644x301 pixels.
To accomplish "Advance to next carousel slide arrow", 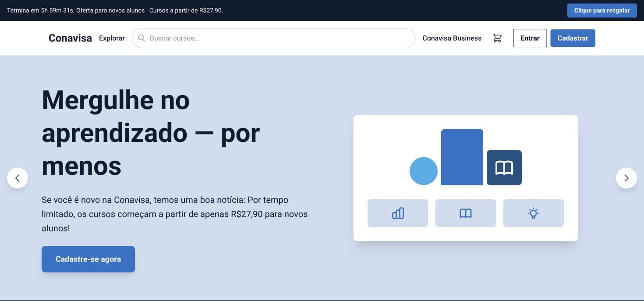I will [626, 178].
